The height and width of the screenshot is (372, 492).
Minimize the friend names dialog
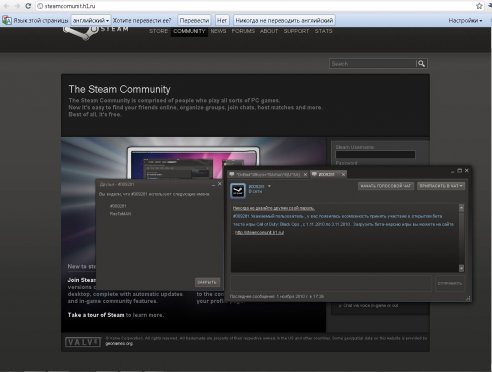213,184
